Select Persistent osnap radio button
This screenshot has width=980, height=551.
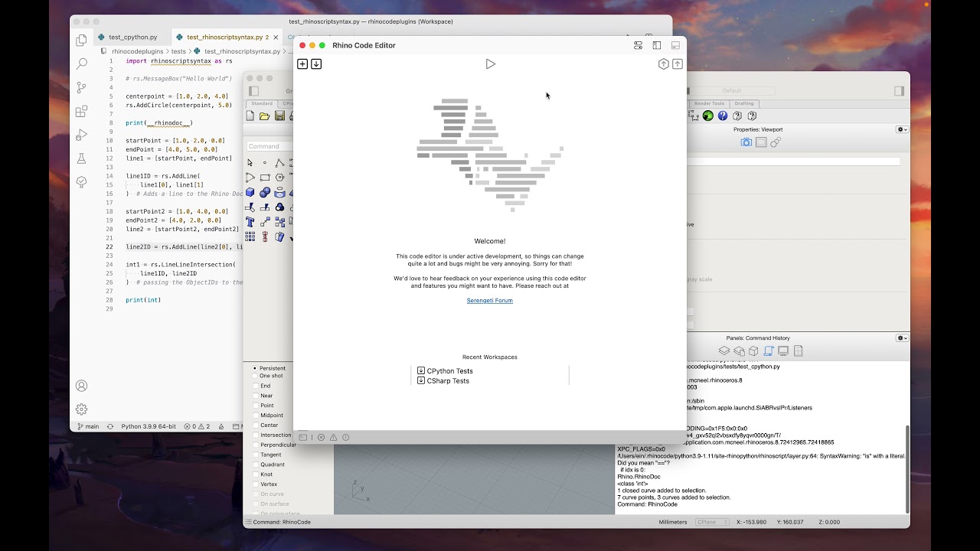pyautogui.click(x=255, y=368)
